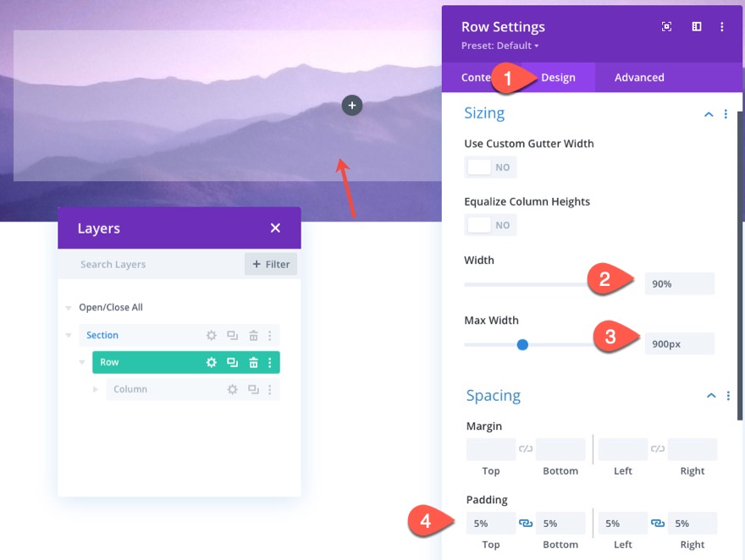Click the Spacing section heading
The image size is (745, 560).
click(x=494, y=396)
